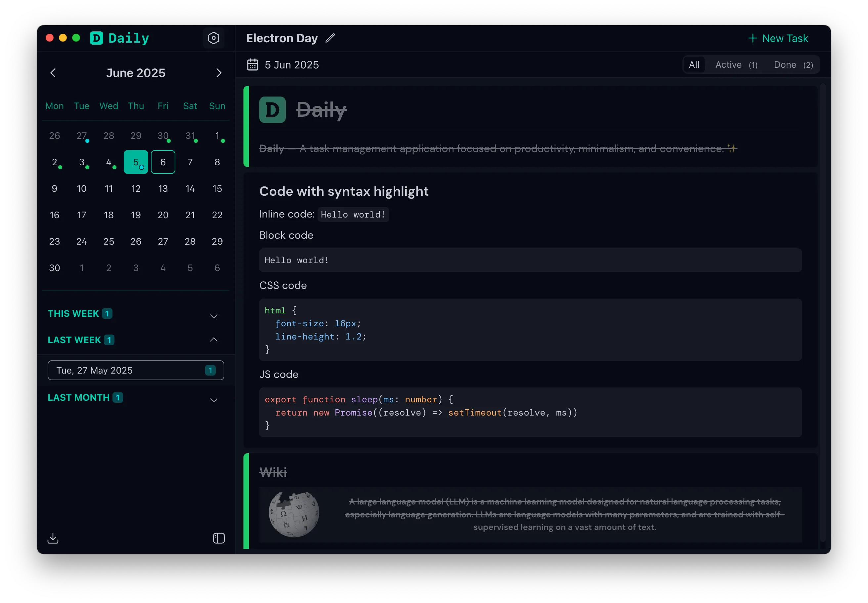
Task: Toggle sidebar with the panel layout icon
Action: click(219, 538)
